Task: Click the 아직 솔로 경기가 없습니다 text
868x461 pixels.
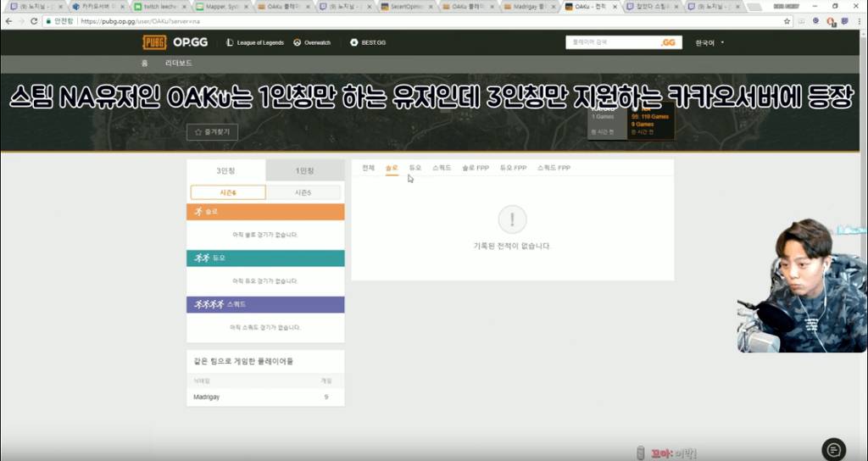Action: pyautogui.click(x=265, y=235)
